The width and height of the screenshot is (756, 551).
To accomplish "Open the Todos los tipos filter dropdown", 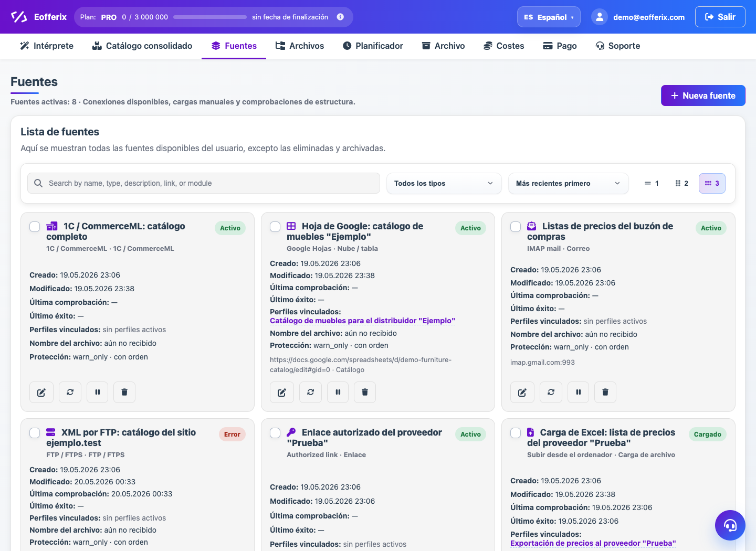I will pos(444,183).
